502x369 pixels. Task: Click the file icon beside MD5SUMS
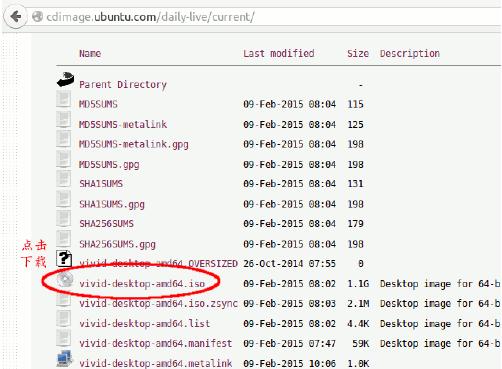[63, 99]
